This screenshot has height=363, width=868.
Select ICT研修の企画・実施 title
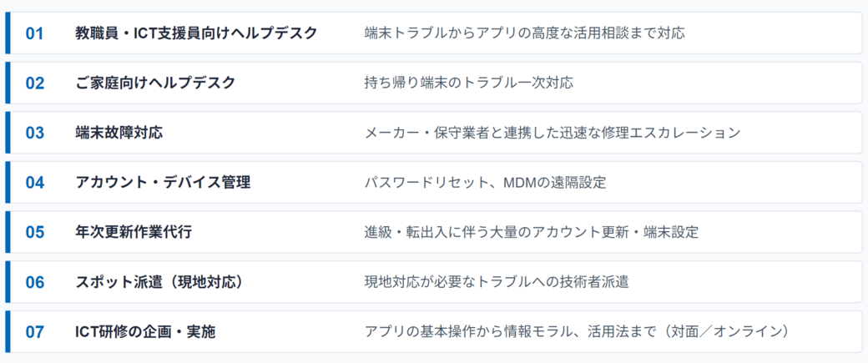point(145,332)
